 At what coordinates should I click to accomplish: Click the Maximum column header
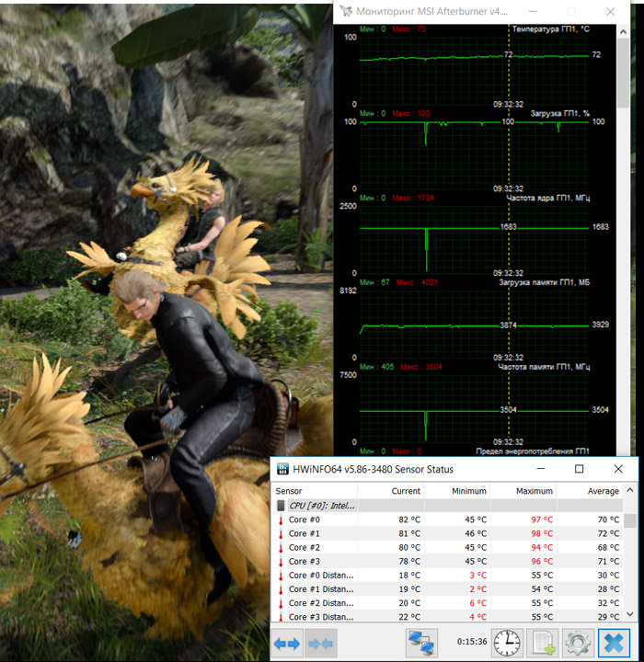click(x=534, y=491)
